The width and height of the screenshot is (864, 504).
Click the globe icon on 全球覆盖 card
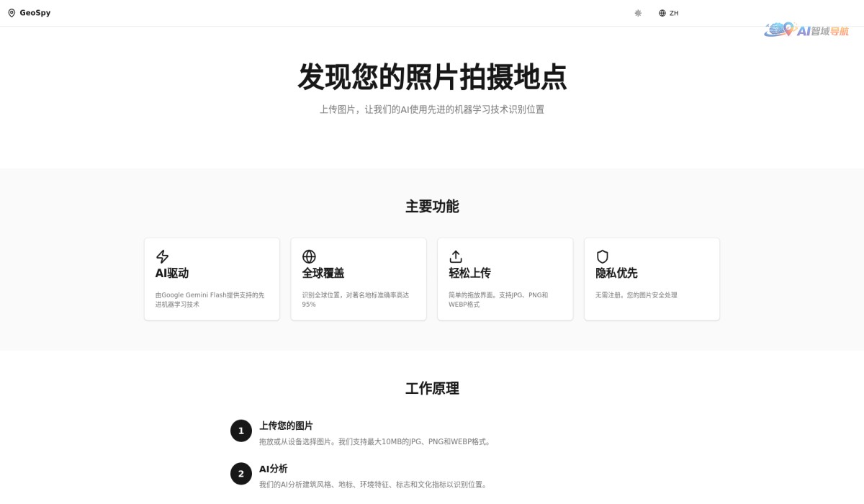pos(308,256)
